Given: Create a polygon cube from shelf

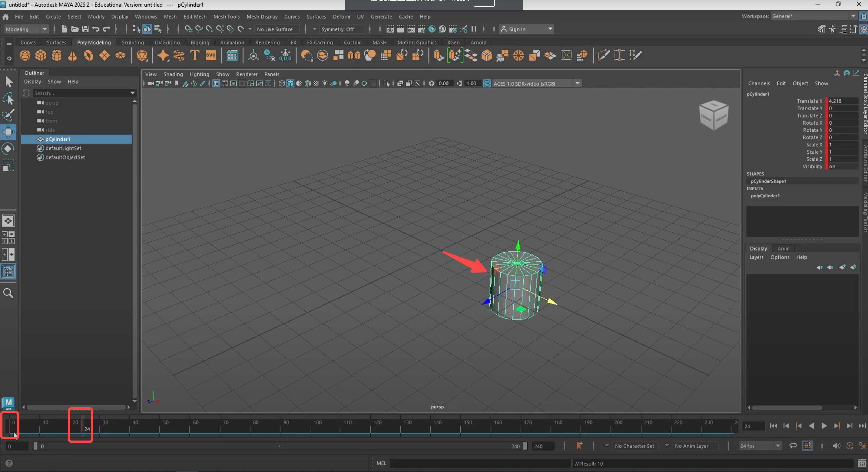Looking at the screenshot, I should point(41,55).
